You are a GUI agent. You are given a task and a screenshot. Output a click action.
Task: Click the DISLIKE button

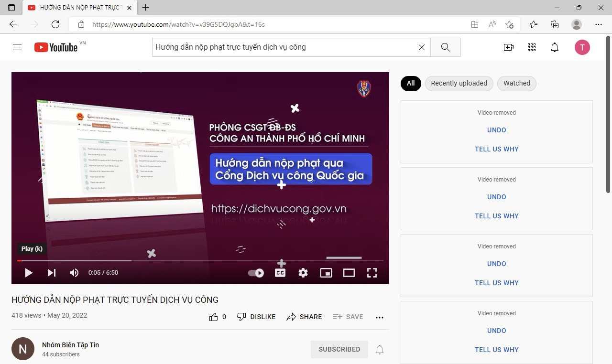pos(256,317)
